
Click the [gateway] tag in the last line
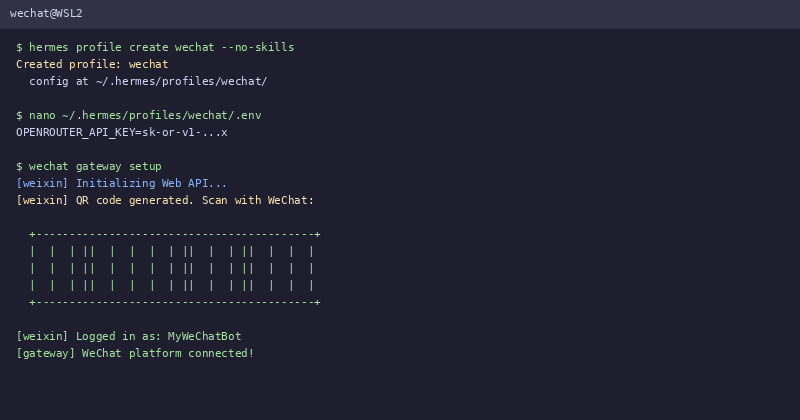point(45,353)
